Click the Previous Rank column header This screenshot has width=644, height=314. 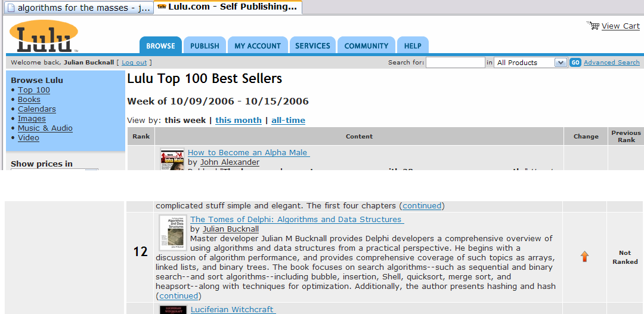coord(626,136)
